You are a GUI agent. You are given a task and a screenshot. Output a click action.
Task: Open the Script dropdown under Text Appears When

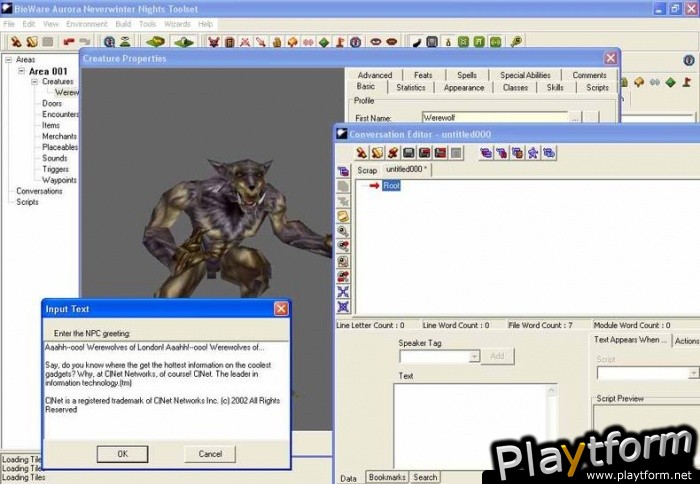[694, 373]
